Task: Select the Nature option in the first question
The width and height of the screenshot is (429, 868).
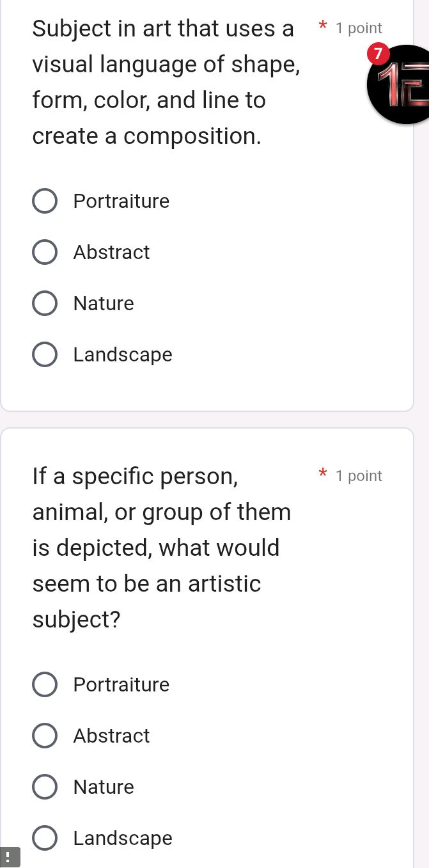Action: 45,303
